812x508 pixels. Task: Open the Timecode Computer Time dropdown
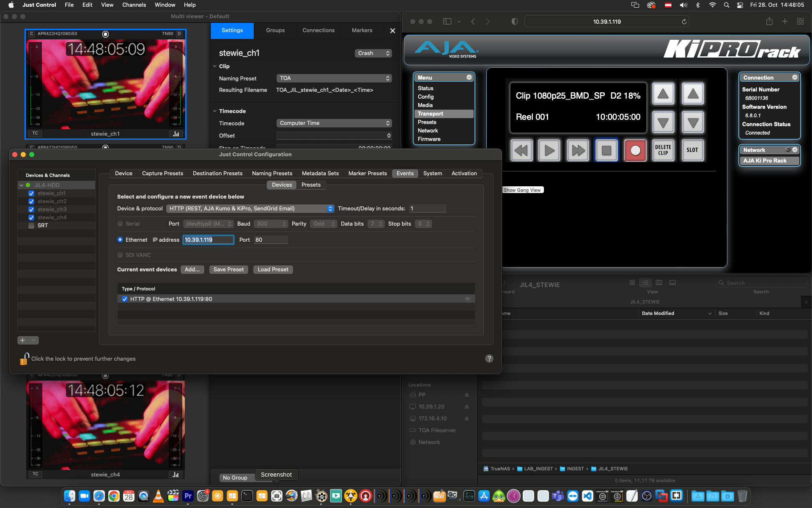tap(334, 123)
